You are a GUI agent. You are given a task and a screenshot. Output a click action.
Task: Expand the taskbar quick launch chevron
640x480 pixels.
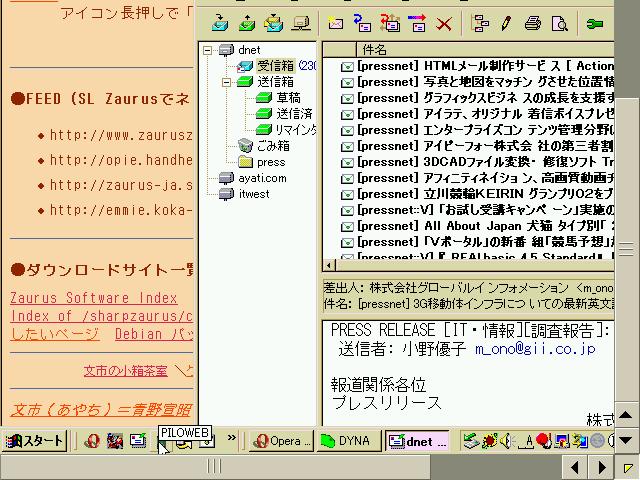[x=232, y=438]
